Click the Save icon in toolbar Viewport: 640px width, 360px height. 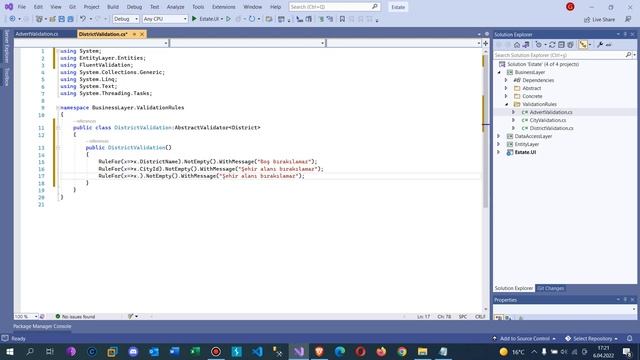point(62,19)
